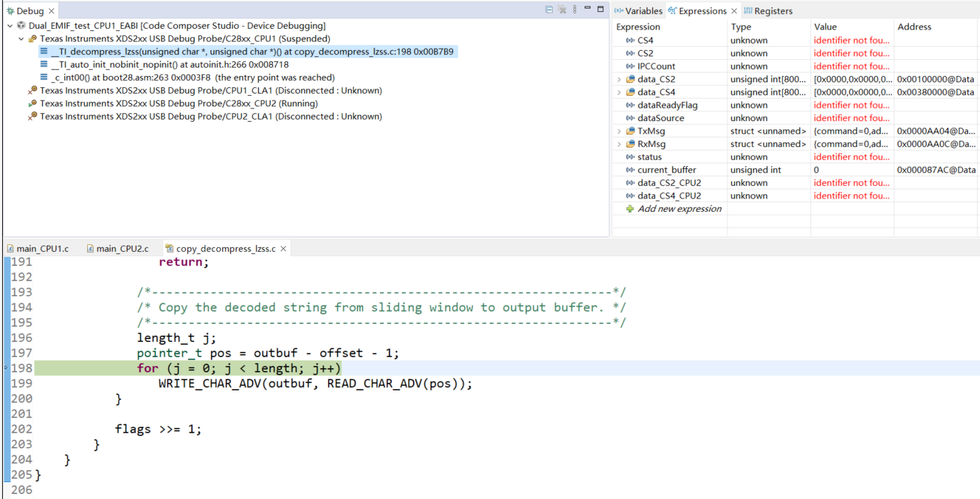Click the Dual_EMIF_test launch configuration icon
This screenshot has height=499, width=980.
(x=22, y=26)
